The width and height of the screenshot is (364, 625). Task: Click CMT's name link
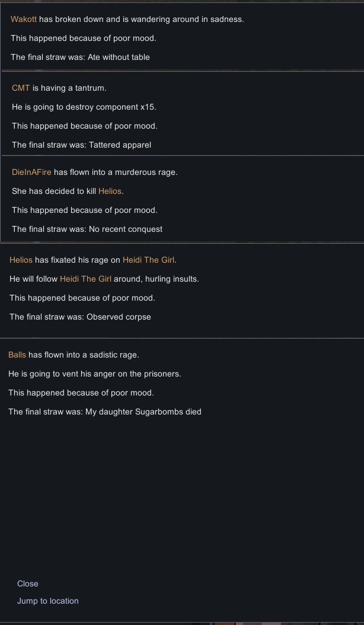click(20, 88)
